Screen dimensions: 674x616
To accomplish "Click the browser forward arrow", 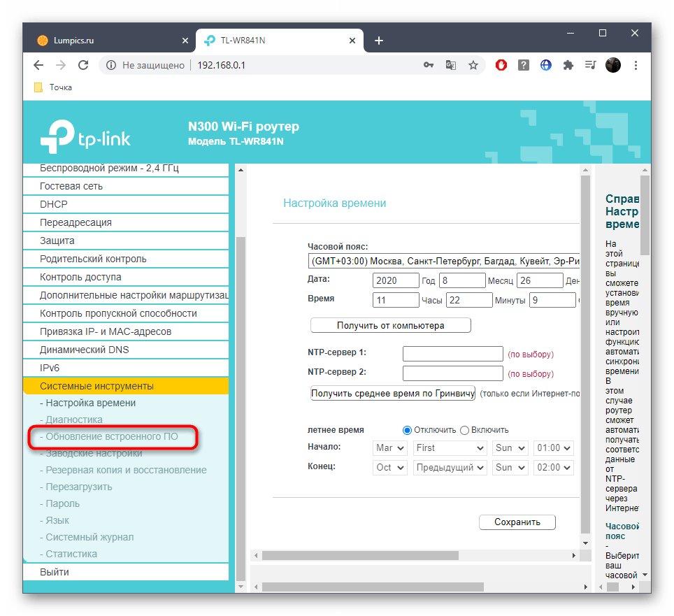I will (61, 65).
